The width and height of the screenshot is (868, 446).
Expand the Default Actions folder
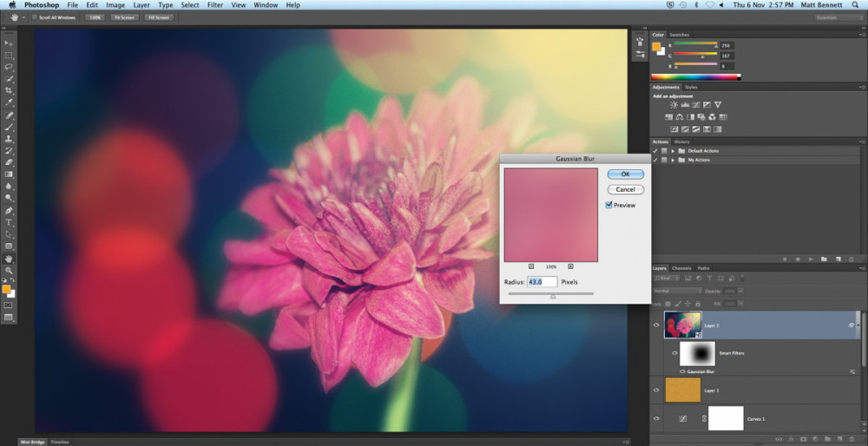(x=674, y=151)
